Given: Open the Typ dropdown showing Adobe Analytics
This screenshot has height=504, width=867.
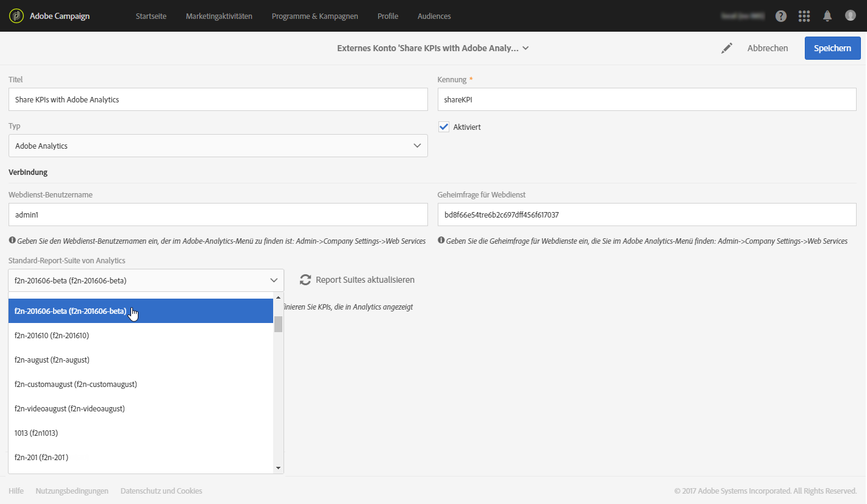Looking at the screenshot, I should [218, 146].
